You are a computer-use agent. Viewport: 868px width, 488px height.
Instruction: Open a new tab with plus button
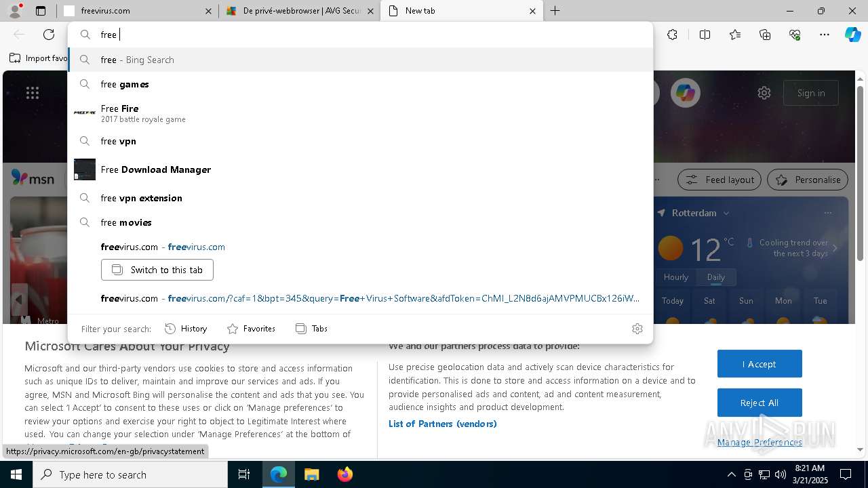555,11
